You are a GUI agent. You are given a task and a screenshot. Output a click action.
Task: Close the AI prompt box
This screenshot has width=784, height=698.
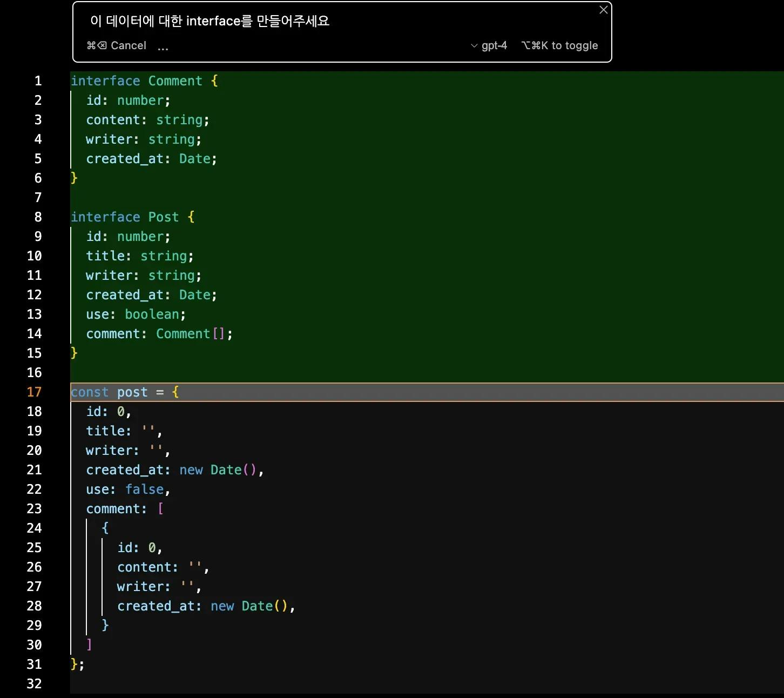[604, 10]
